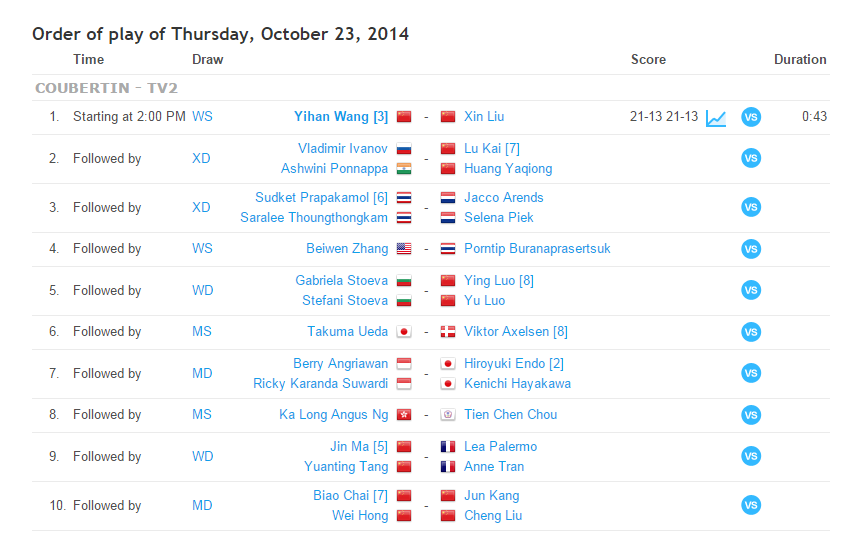Image resolution: width=859 pixels, height=534 pixels.
Task: Click VS icon for Ivanov/Ponnappa match
Action: coord(751,158)
